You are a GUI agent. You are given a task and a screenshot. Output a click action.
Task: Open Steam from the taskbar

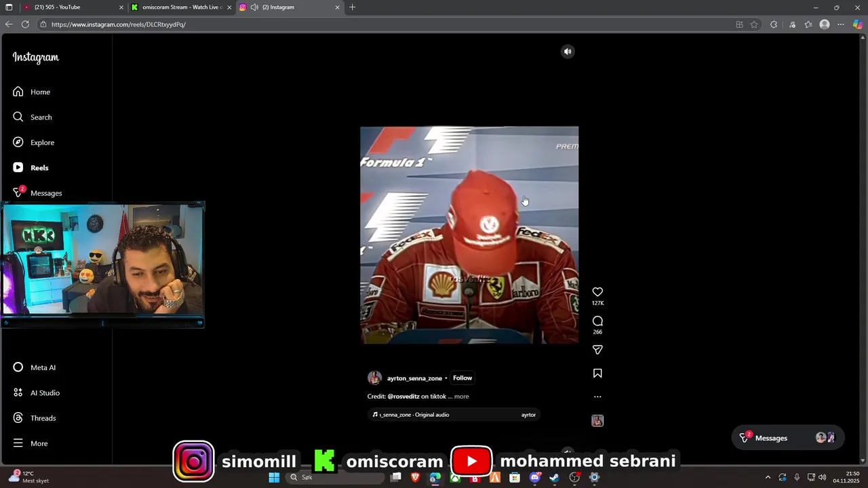pos(554,477)
